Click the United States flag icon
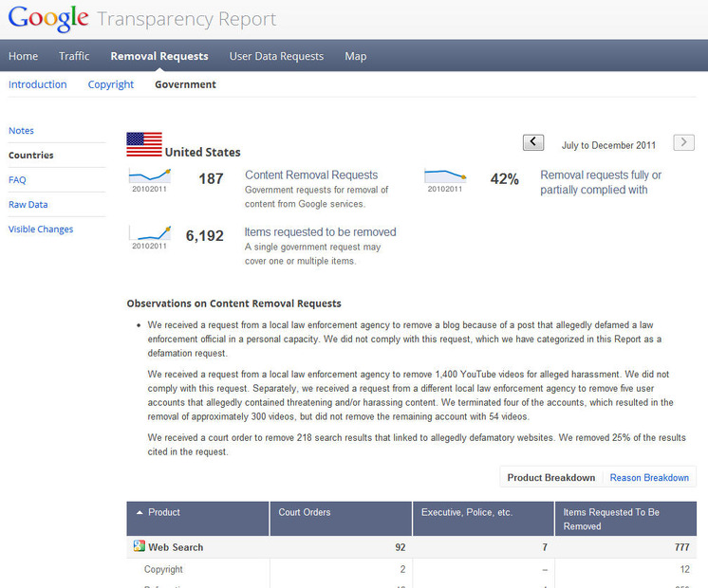The height and width of the screenshot is (588, 708). (x=144, y=144)
